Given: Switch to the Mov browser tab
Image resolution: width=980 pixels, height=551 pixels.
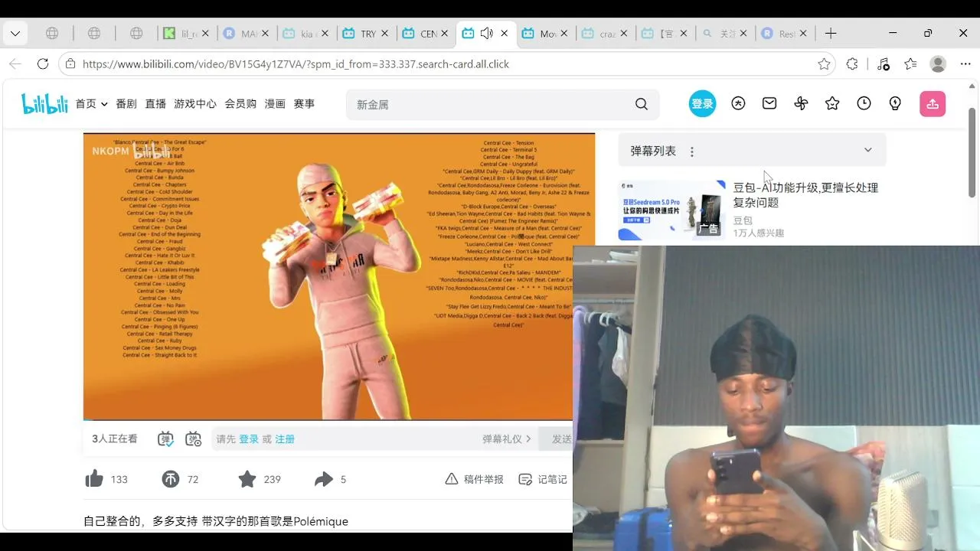Looking at the screenshot, I should click(544, 34).
